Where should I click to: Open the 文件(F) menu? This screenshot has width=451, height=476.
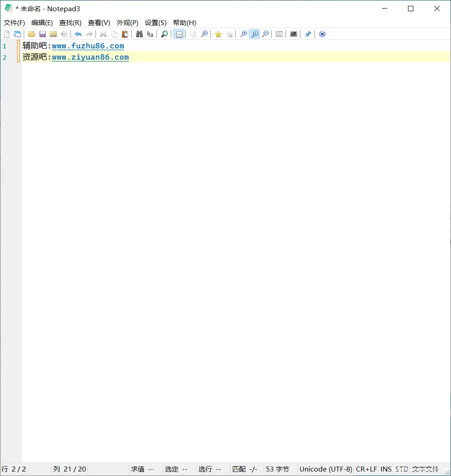pos(14,23)
